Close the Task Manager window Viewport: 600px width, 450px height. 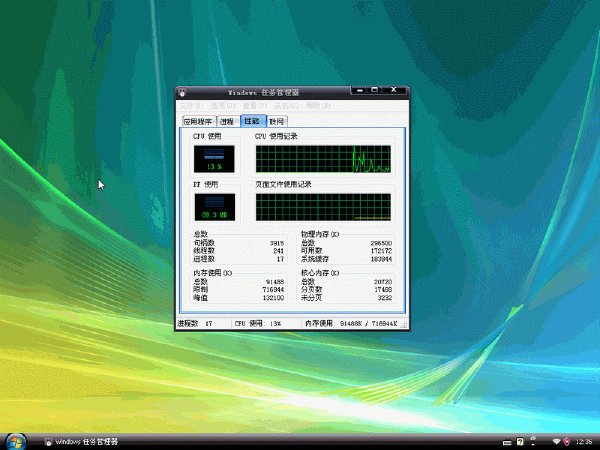point(394,90)
